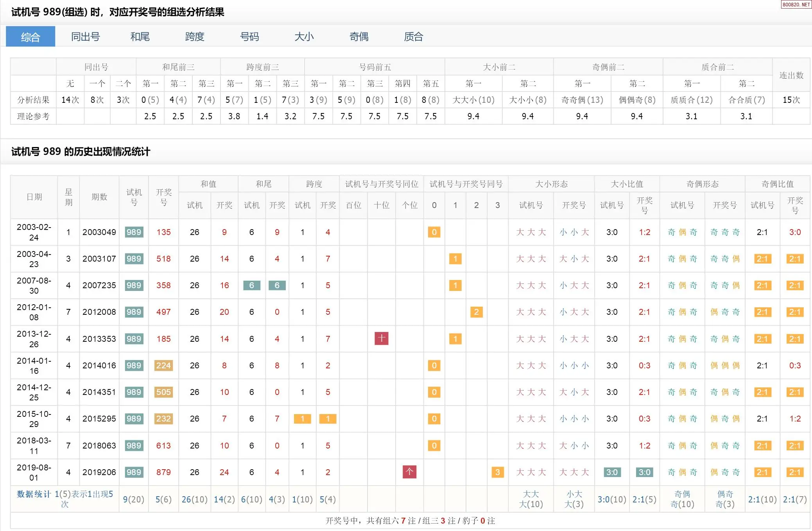Viewport: 812px width, 531px height.
Task: Open the 质合 tab
Action: click(x=414, y=37)
